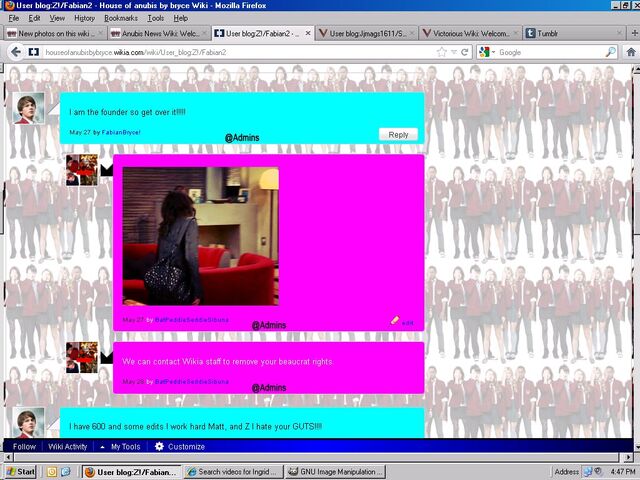Screen dimensions: 640x480
Task: Go back with the browser back arrow
Action: [16, 52]
